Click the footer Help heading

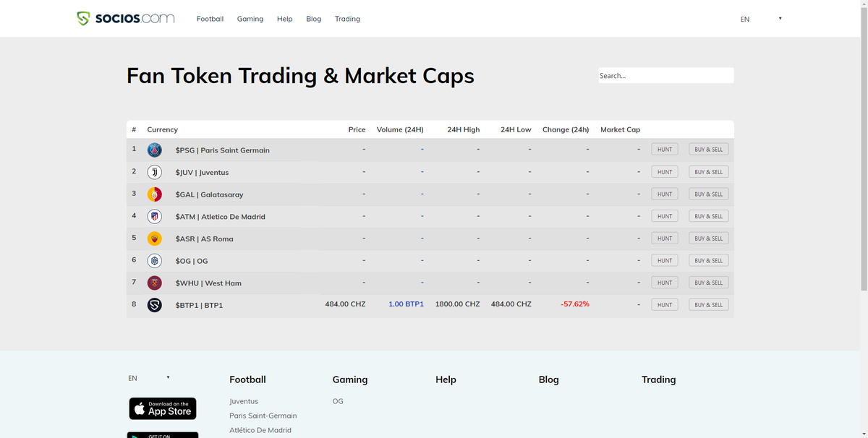click(x=446, y=379)
